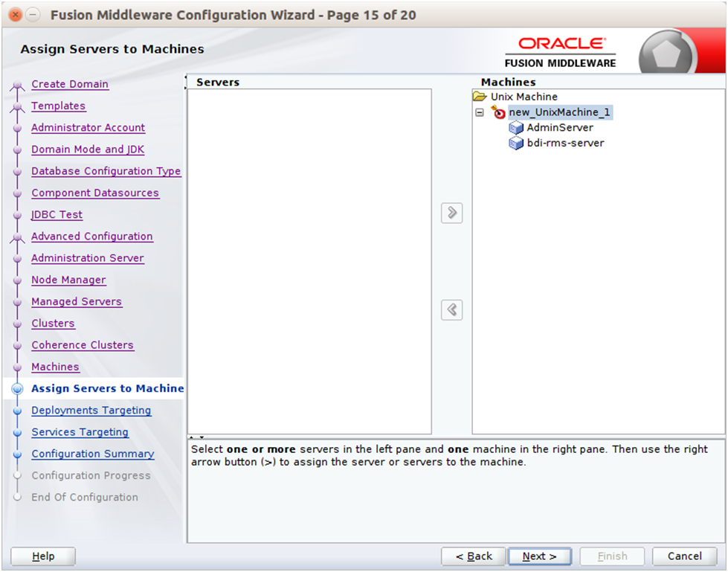Click the Advanced Configuration step marker
The image size is (728, 572).
(17, 237)
